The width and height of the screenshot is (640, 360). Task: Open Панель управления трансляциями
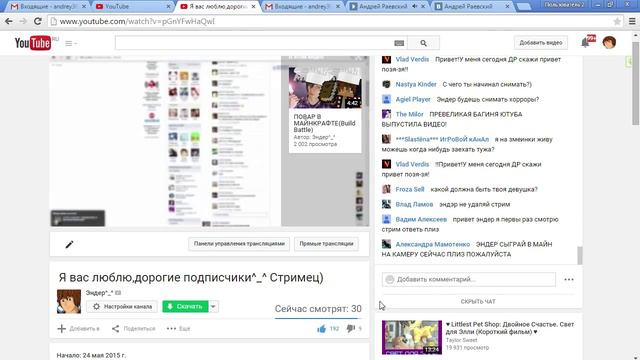pos(239,244)
